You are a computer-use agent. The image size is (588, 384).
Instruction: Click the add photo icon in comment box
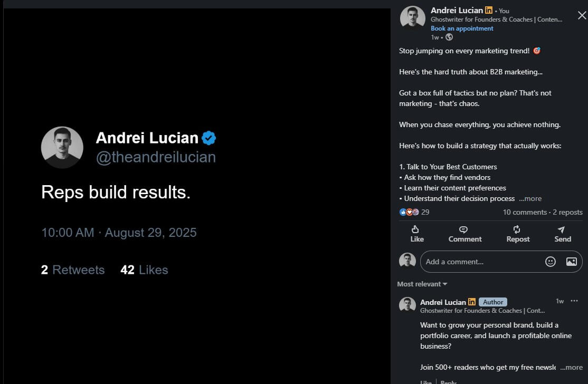[571, 262]
